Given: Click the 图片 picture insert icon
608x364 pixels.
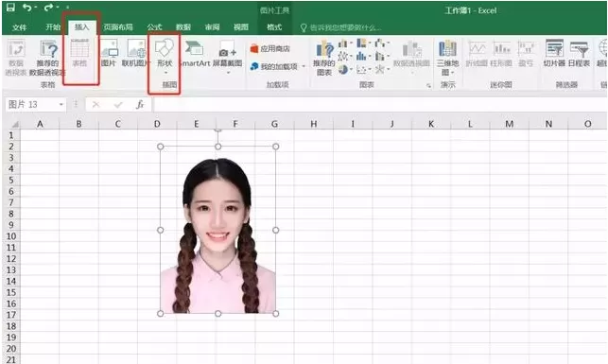Looking at the screenshot, I should [109, 53].
